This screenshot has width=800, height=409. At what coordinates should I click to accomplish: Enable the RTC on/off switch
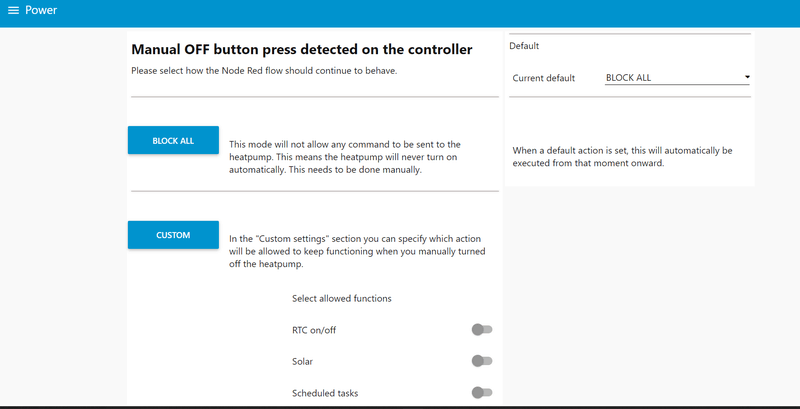tap(482, 330)
